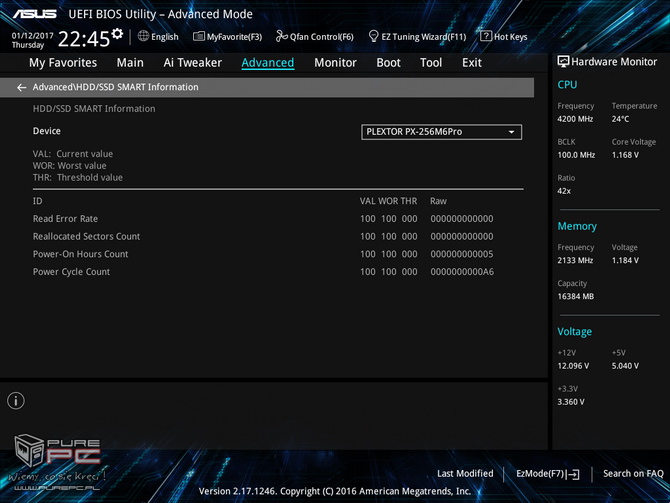This screenshot has width=670, height=503.
Task: Click CPU frequency value 4200 MHz
Action: pos(575,119)
